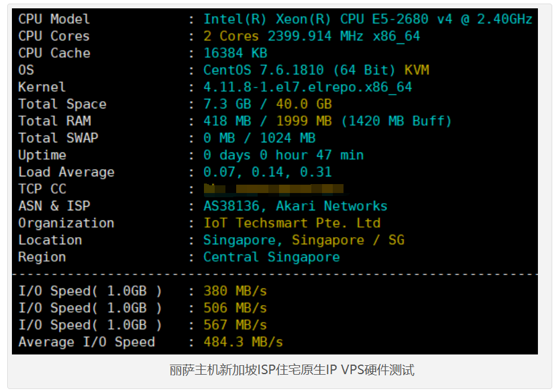Screen dimensions: 560x392
Task: Click the 'Average I/O Speed' label
Action: coord(86,343)
